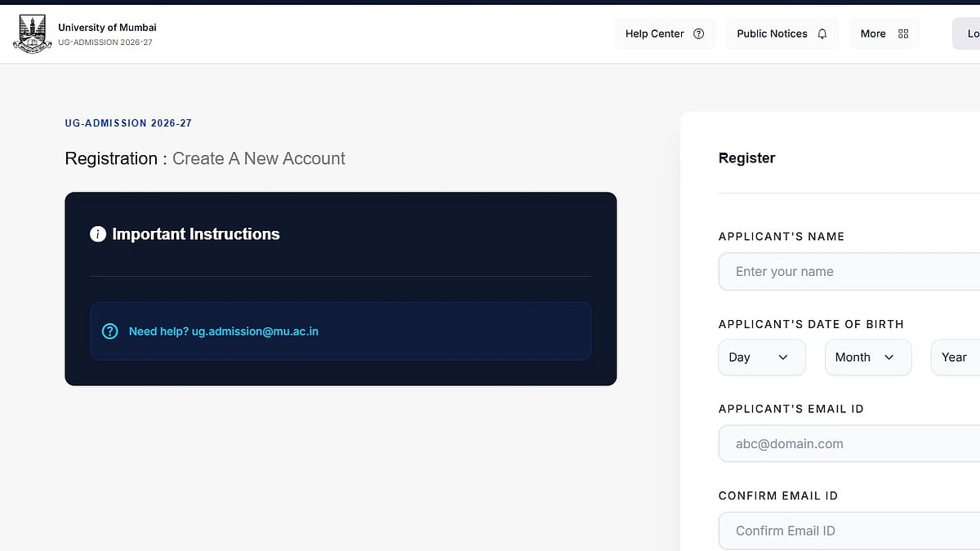Click the Important Instructions heading

[196, 234]
